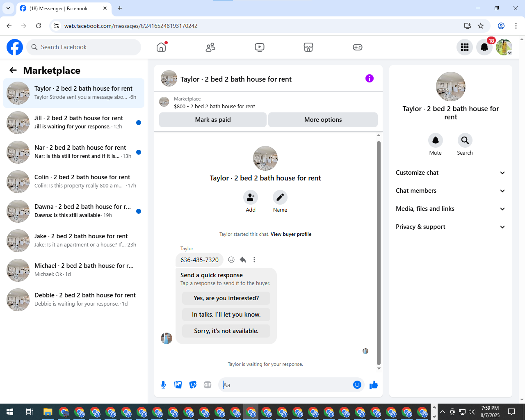Click the Add people icon in chat
The height and width of the screenshot is (420, 525).
251,197
